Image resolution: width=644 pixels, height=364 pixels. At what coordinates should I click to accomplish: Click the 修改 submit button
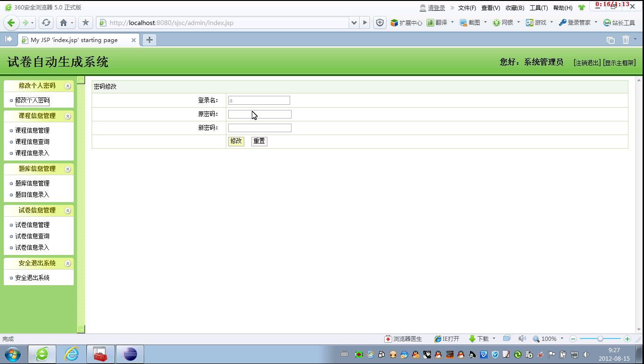pos(236,141)
